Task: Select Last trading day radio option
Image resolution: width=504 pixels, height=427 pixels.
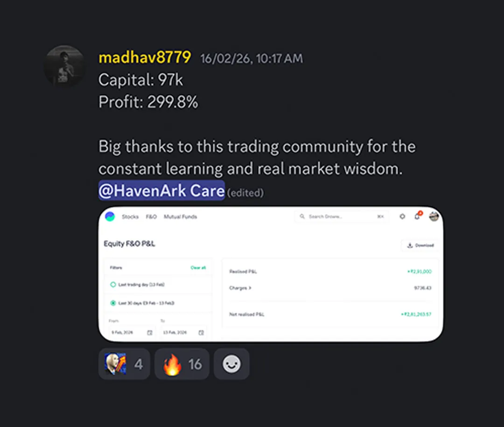Action: tap(113, 284)
